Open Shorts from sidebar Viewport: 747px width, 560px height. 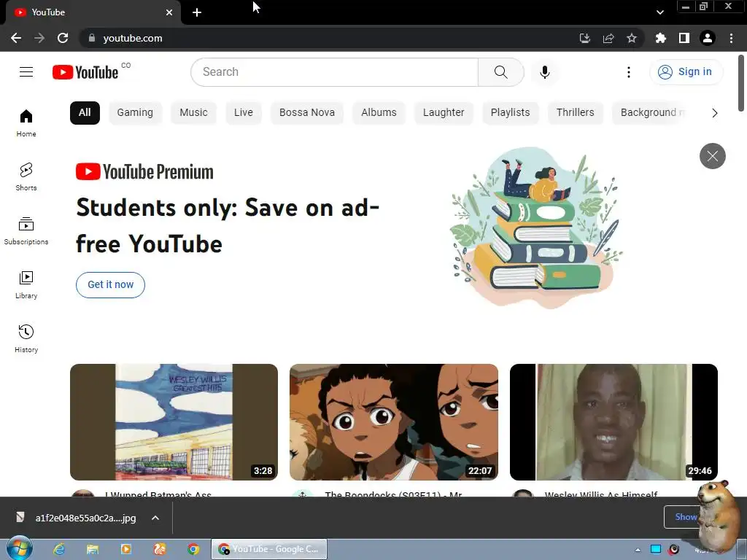[26, 177]
